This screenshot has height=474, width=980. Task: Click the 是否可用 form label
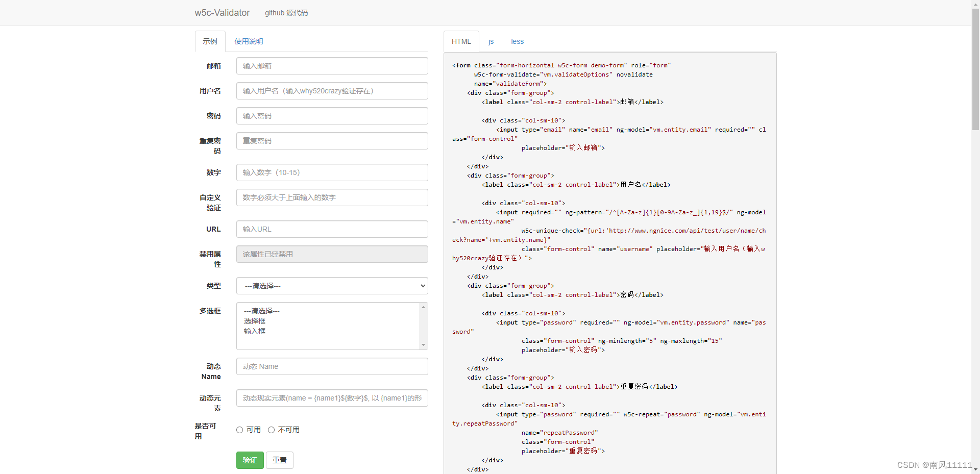point(205,431)
